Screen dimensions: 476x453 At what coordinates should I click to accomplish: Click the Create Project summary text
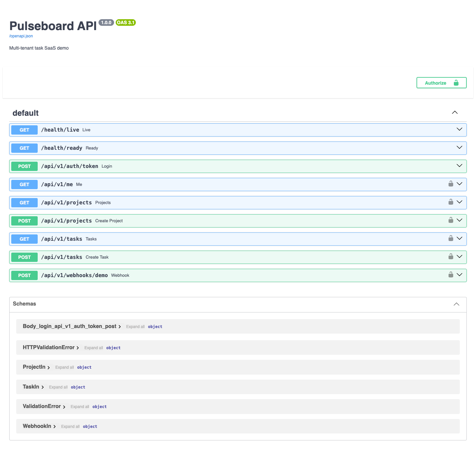pos(109,221)
